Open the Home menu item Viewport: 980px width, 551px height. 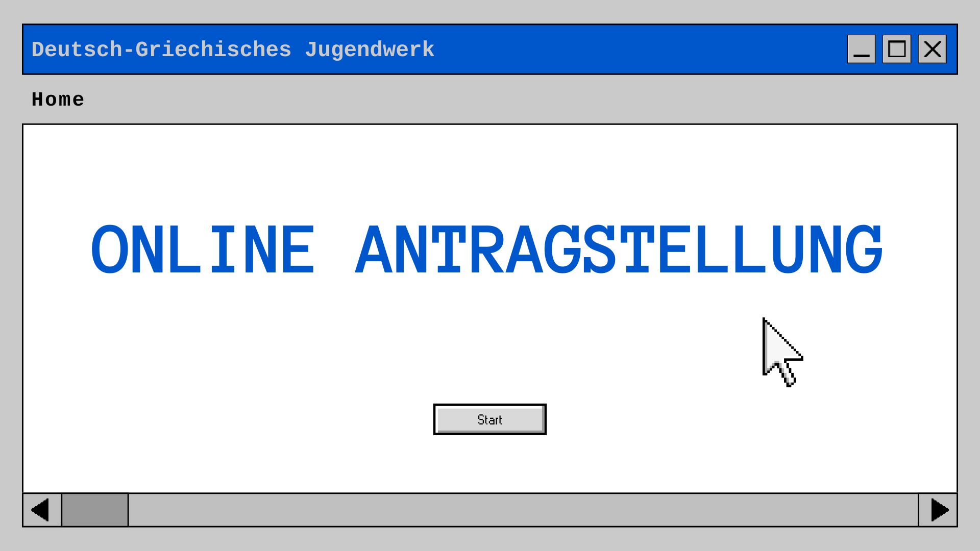click(58, 99)
